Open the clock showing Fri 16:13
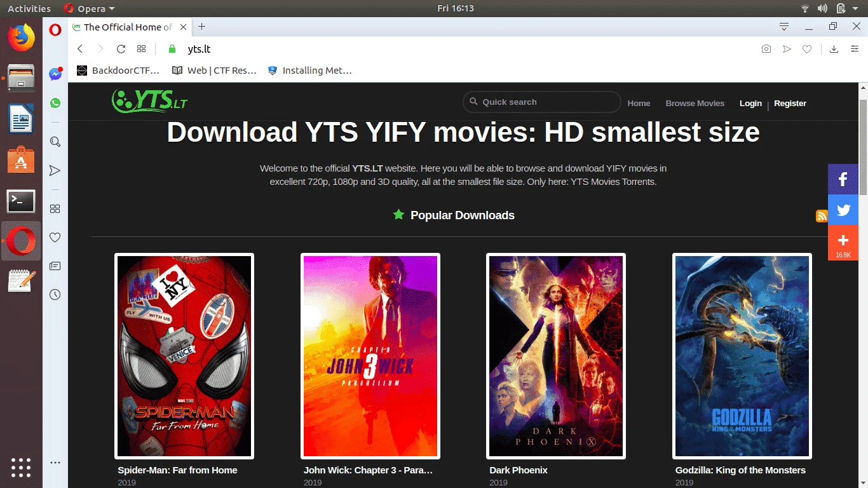The width and height of the screenshot is (868, 488). click(x=456, y=8)
